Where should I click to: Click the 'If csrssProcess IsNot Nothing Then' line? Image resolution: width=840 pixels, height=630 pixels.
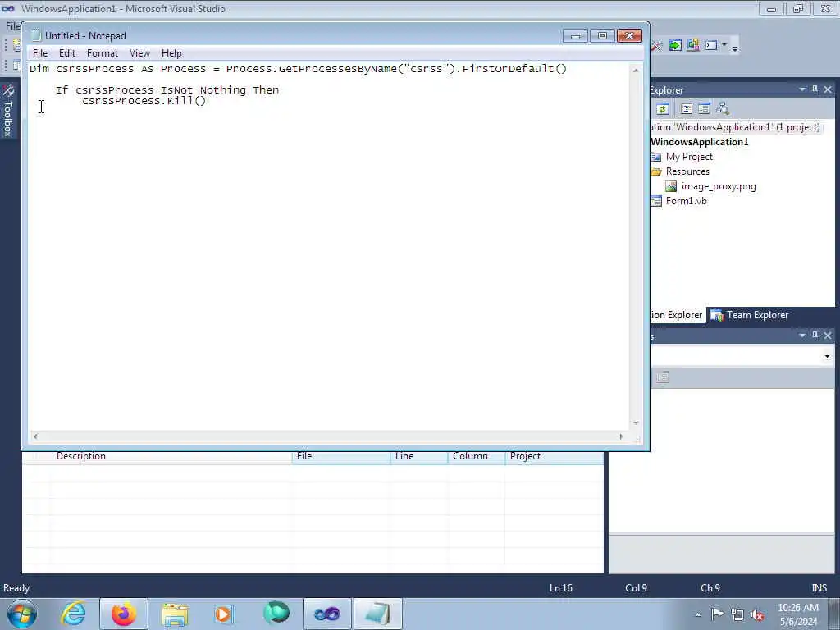click(167, 90)
